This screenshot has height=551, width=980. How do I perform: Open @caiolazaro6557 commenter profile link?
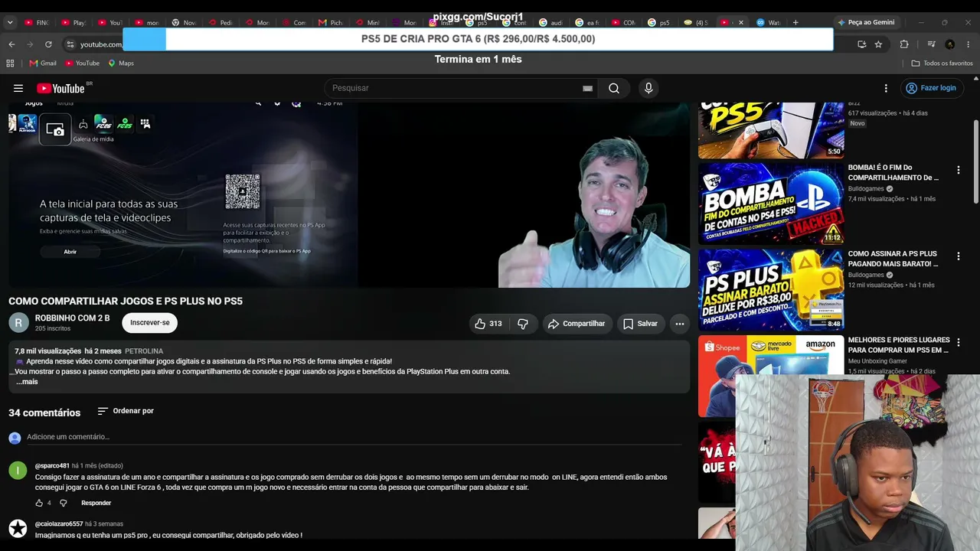pos(59,524)
